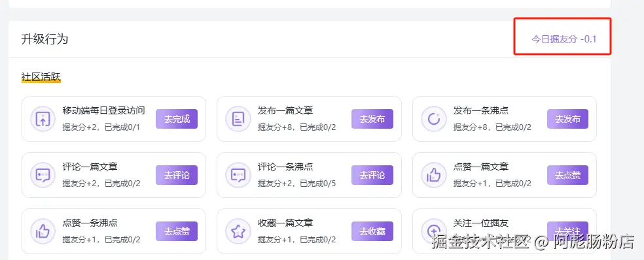Click the thumbs-up icon beside 点赞一篇文章
644x260 pixels.
[434, 175]
